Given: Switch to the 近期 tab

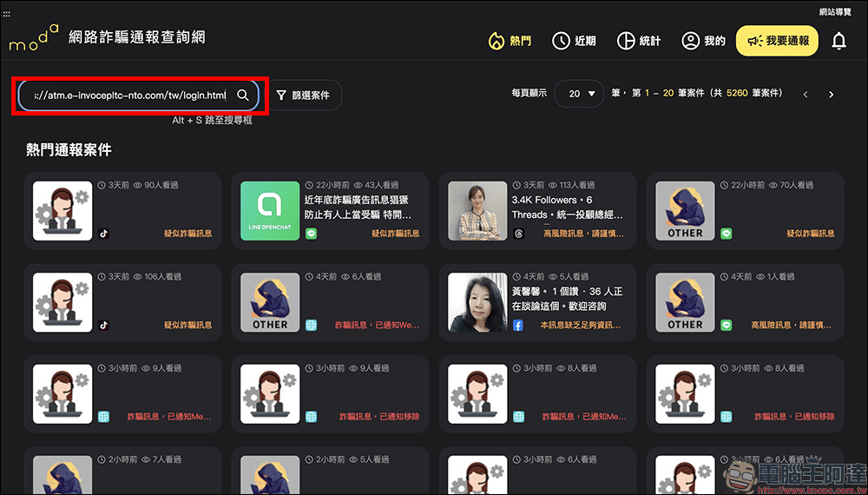Looking at the screenshot, I should pos(574,41).
